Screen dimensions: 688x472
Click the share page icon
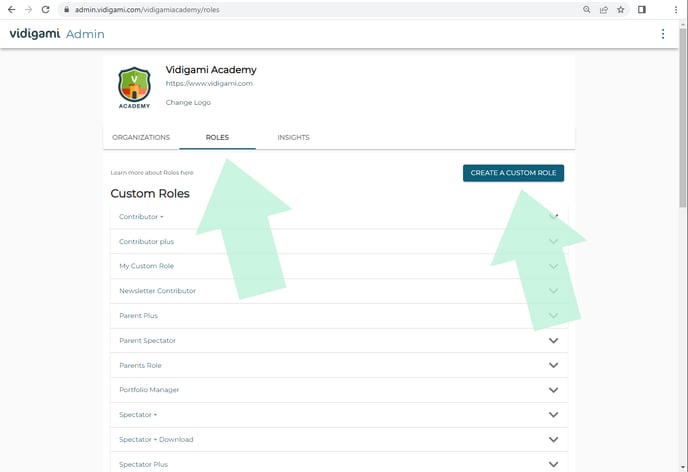[x=604, y=10]
